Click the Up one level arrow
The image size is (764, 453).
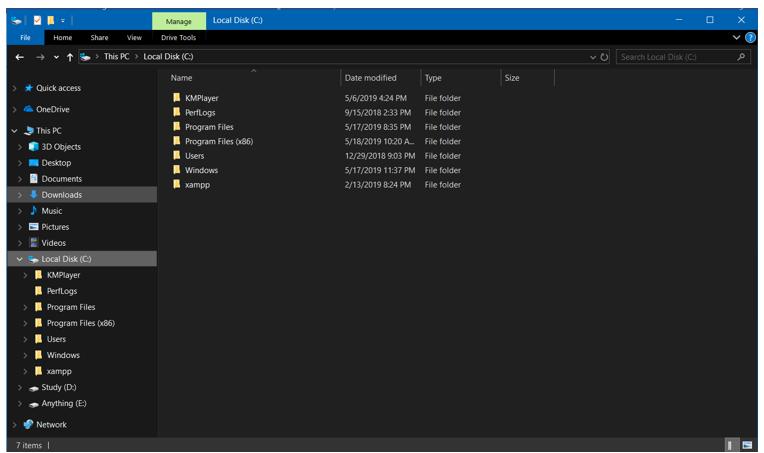point(70,57)
